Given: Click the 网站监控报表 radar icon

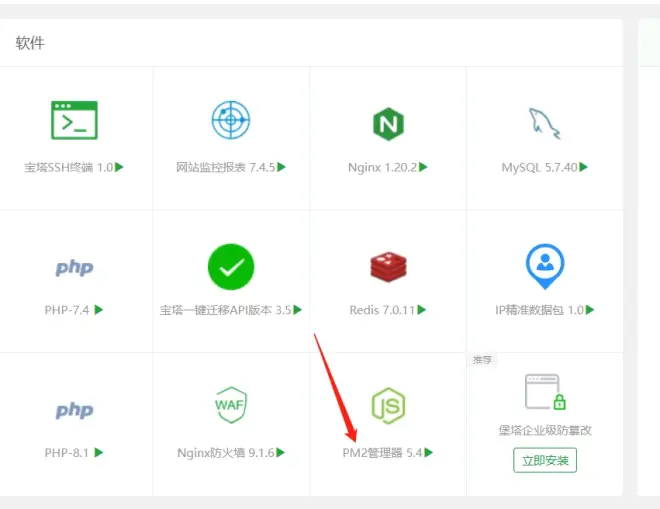Looking at the screenshot, I should click(231, 120).
